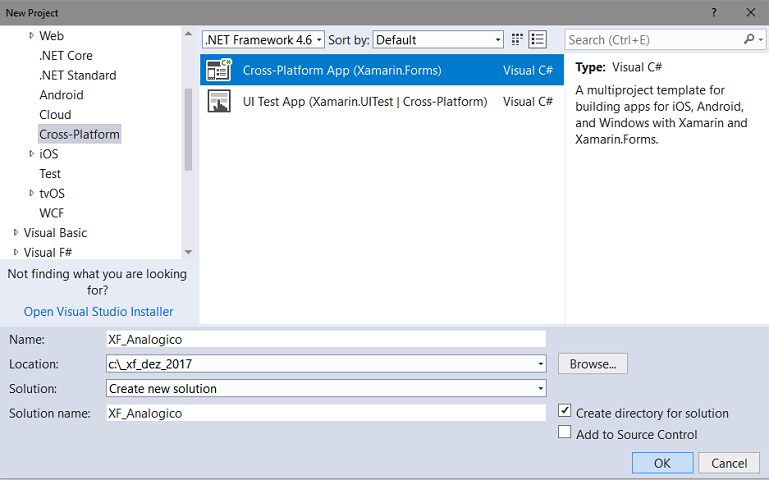Select the Cross-Platform category
The image size is (769, 480).
pyautogui.click(x=79, y=134)
